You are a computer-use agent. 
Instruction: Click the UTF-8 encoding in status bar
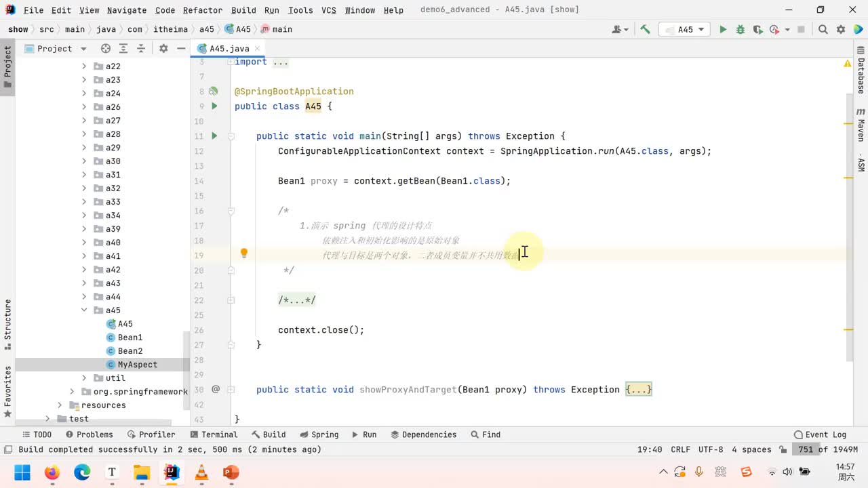coord(711,449)
